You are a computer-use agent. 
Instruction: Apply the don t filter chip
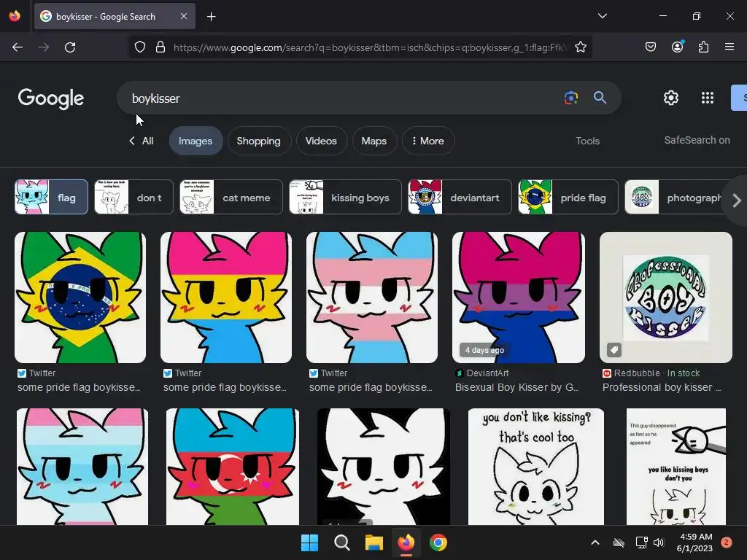pyautogui.click(x=134, y=197)
